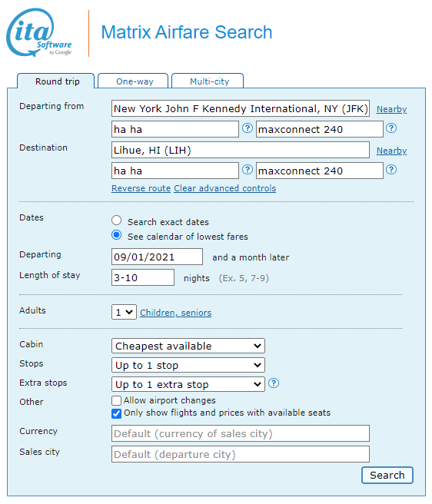
Task: Open the Adults count dropdown
Action: 124,312
